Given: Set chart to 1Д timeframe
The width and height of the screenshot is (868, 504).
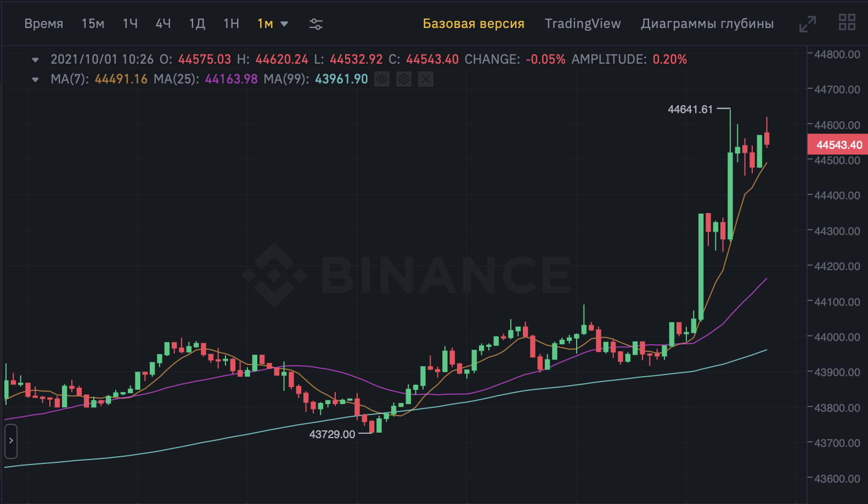Looking at the screenshot, I should click(197, 24).
